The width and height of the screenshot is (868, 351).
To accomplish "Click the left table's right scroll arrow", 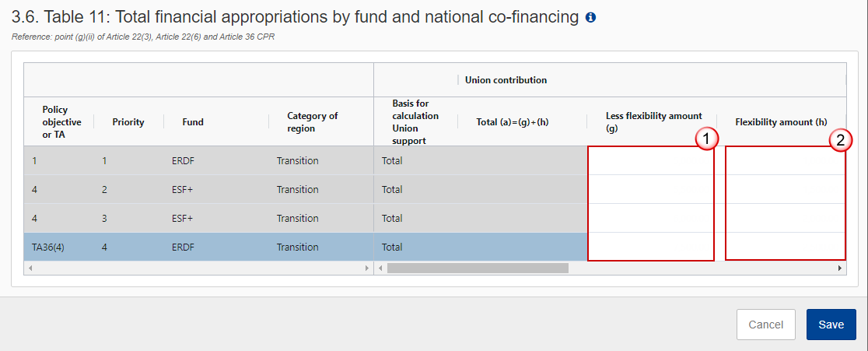I will 366,269.
